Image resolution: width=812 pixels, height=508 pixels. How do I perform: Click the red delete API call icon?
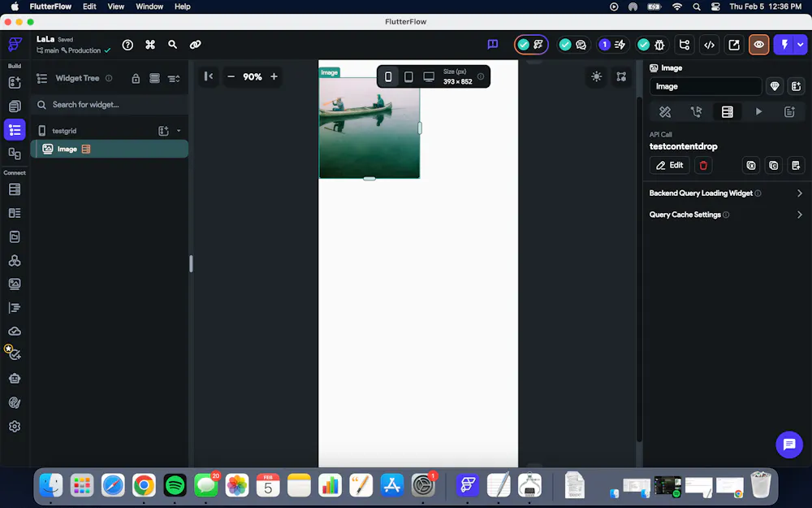click(703, 165)
